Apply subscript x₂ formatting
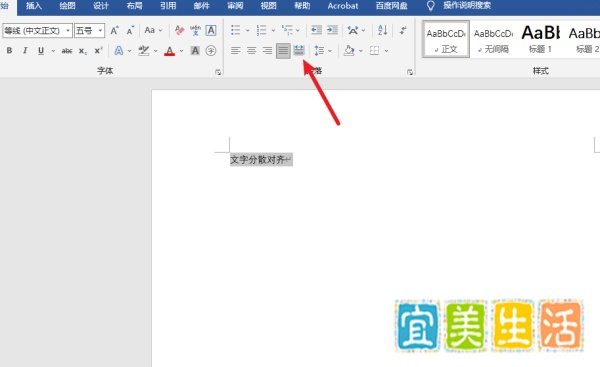Viewport: 600px width, 367px height. [x=83, y=51]
